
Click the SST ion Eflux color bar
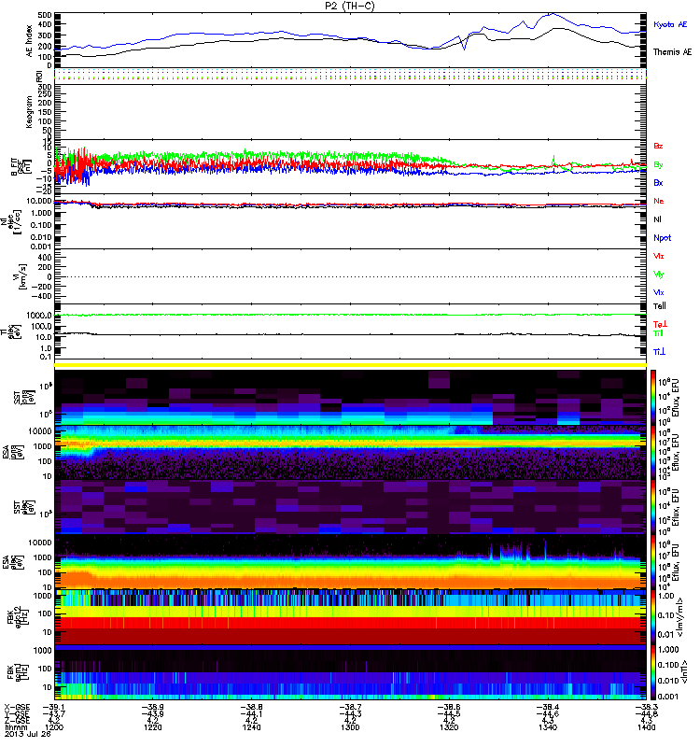pos(653,397)
